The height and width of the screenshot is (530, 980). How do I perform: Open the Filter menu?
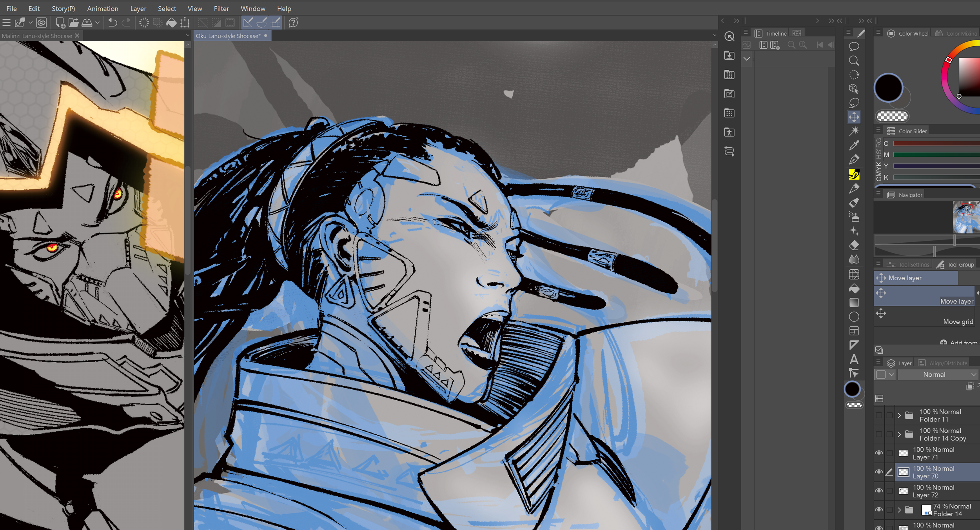[x=221, y=8]
